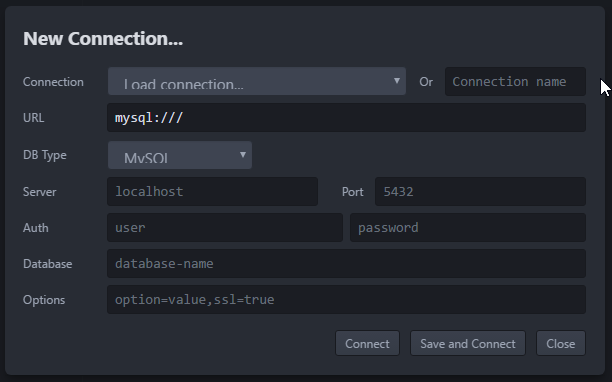612x382 pixels.
Task: Open the DB Type MySQL dropdown
Action: [x=180, y=155]
